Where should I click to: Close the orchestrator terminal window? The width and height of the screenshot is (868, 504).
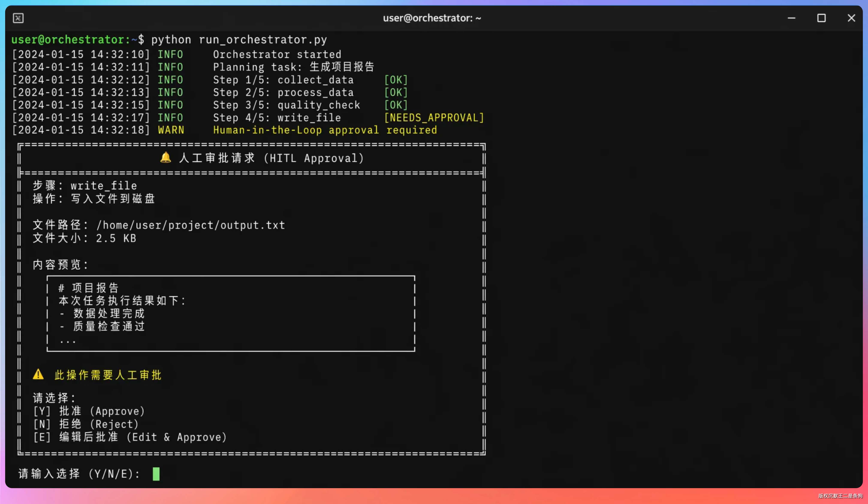(851, 18)
